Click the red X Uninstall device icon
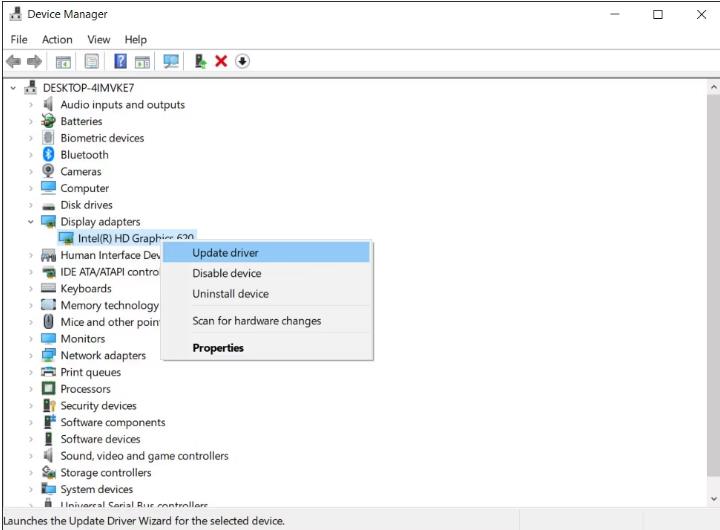The image size is (720, 530). click(221, 61)
